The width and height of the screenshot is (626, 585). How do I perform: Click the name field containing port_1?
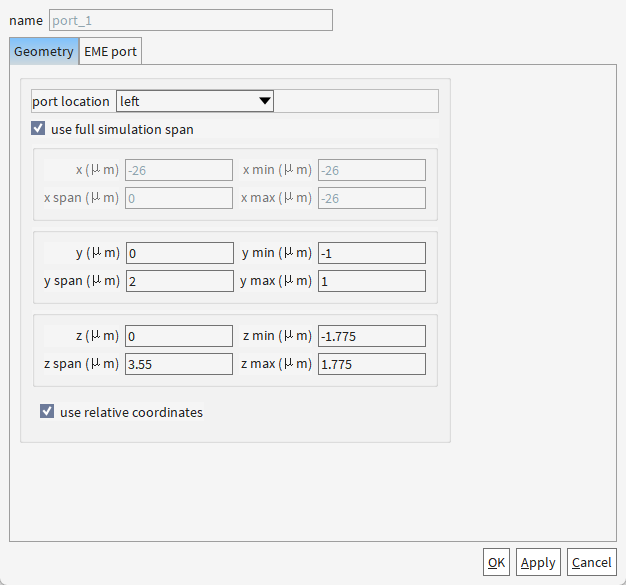[x=191, y=20]
